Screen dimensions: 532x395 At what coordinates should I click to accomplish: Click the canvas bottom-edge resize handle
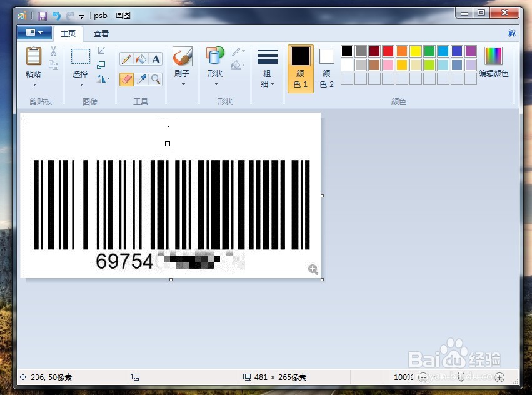point(171,279)
